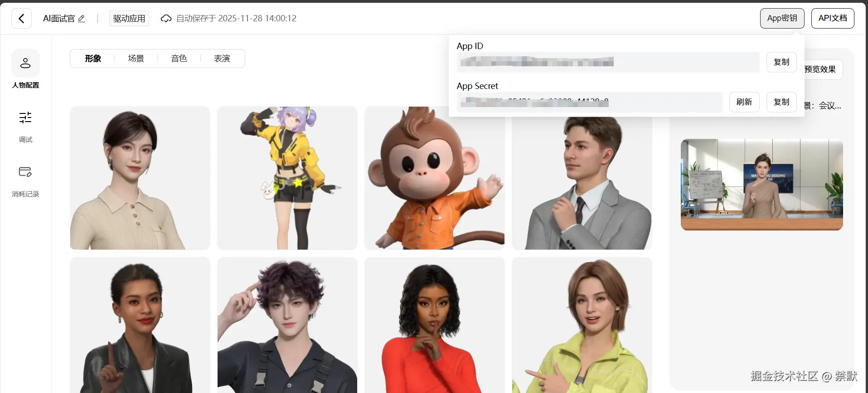Screen dimensions: 868x393
Task: Switch to the 音色 tab
Action: click(x=179, y=59)
